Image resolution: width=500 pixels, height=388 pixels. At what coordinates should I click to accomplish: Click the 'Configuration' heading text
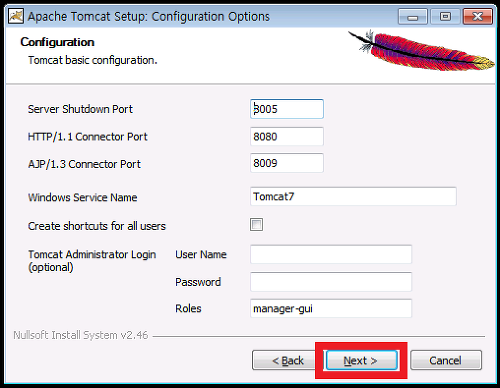click(57, 42)
